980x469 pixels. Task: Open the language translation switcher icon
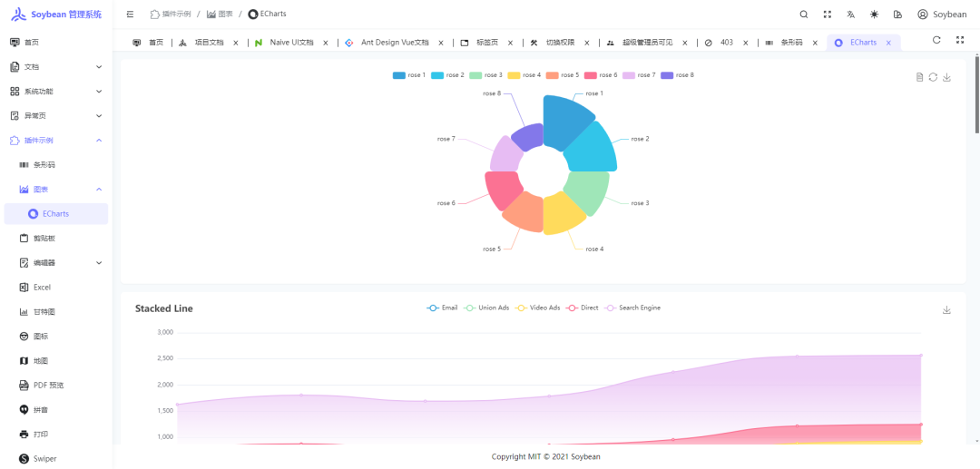coord(851,15)
